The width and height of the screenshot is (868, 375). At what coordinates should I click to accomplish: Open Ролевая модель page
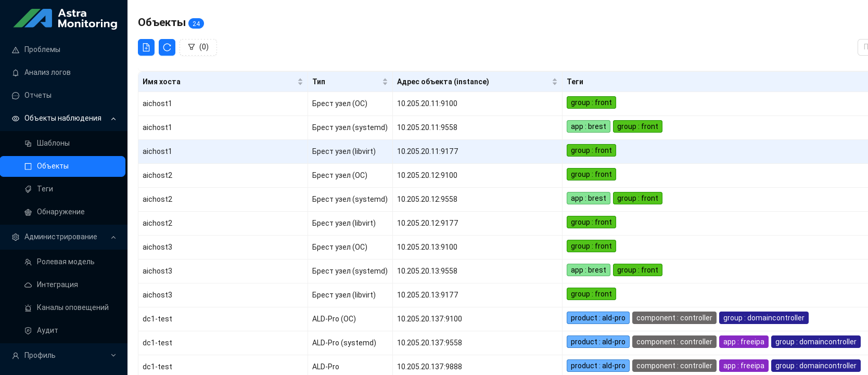[66, 262]
